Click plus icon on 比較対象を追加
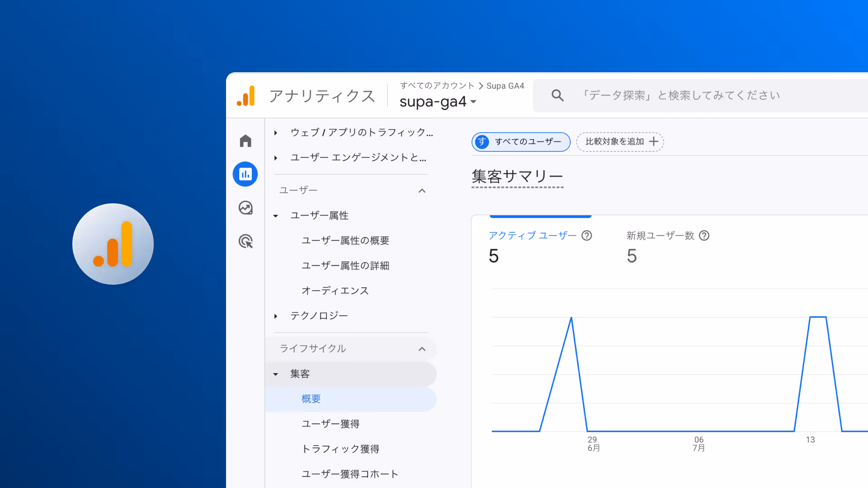 654,141
